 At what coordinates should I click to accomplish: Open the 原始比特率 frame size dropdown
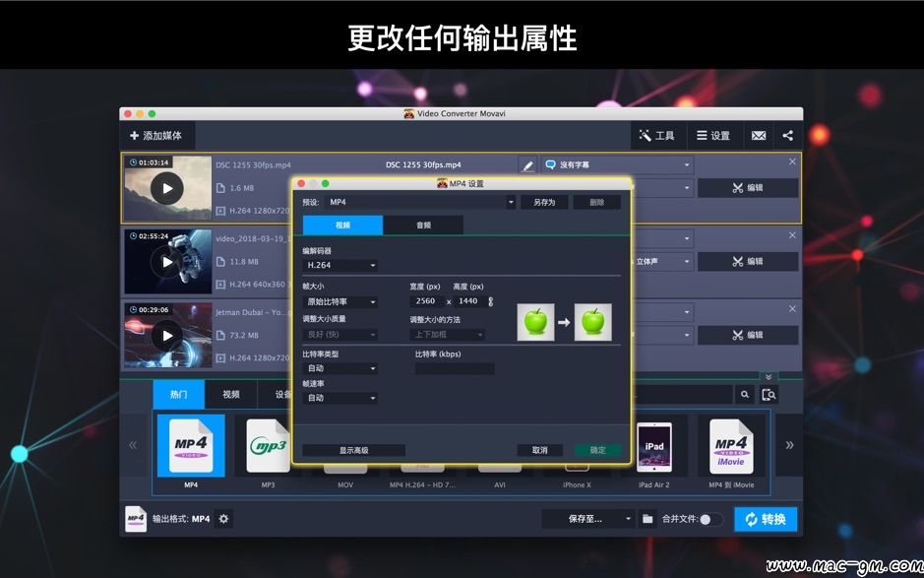pyautogui.click(x=340, y=302)
